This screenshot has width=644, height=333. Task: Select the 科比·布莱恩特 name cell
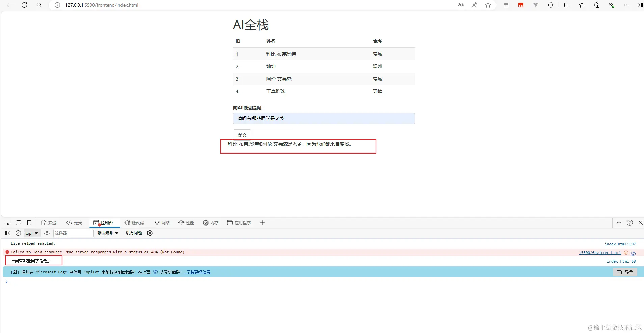pyautogui.click(x=281, y=54)
